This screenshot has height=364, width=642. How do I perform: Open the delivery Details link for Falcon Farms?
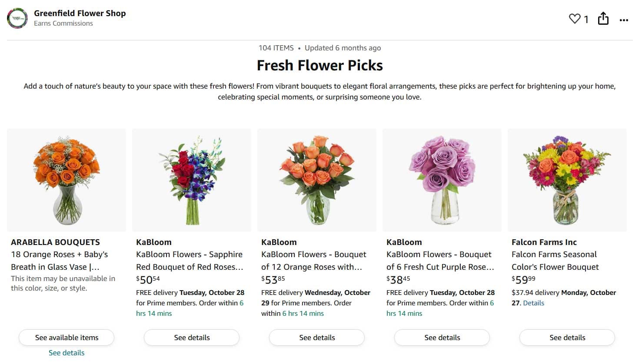pyautogui.click(x=533, y=303)
